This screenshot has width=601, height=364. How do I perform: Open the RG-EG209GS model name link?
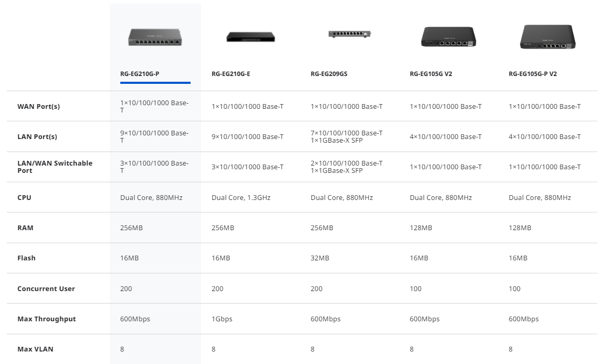[x=329, y=74]
